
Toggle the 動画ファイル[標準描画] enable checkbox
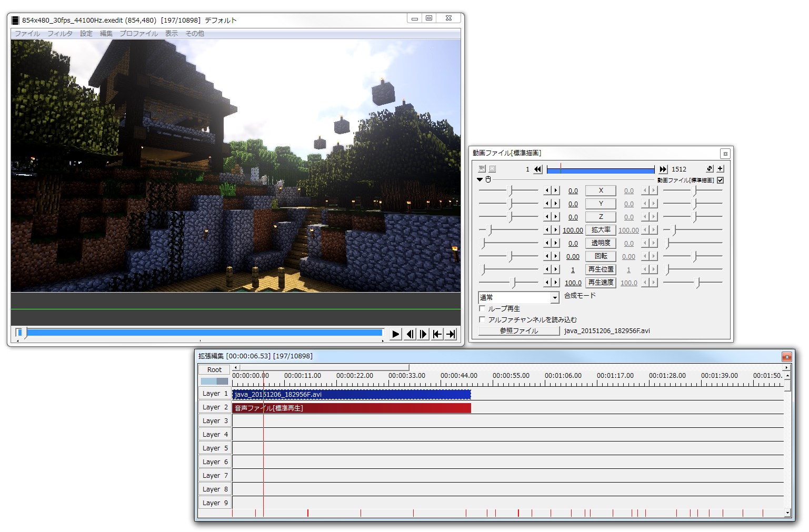[721, 179]
